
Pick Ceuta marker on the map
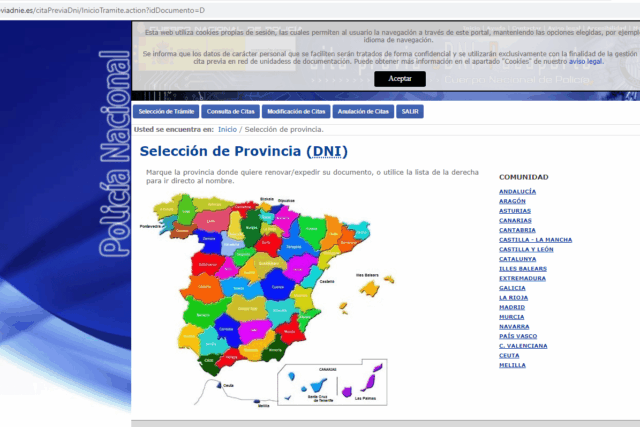click(219, 385)
